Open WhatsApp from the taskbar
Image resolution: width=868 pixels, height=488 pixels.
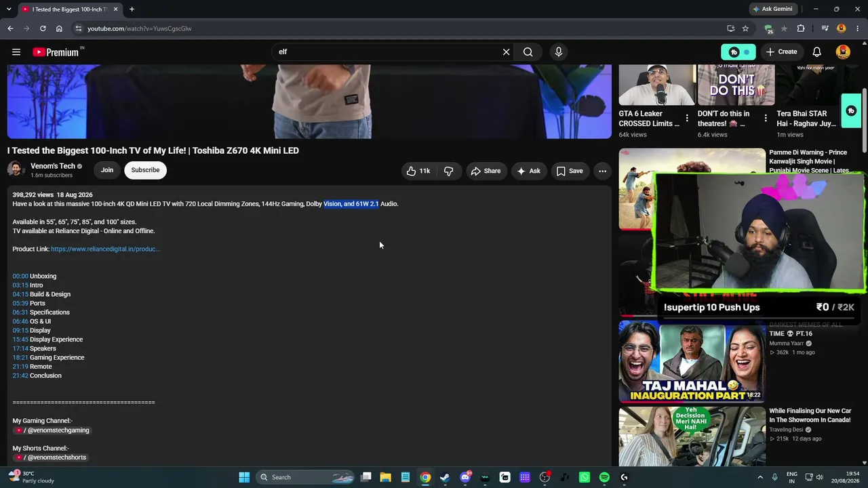(585, 477)
